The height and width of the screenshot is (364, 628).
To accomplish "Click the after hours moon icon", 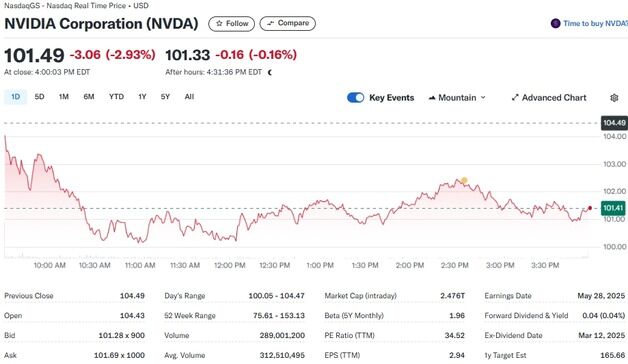I will coord(270,72).
